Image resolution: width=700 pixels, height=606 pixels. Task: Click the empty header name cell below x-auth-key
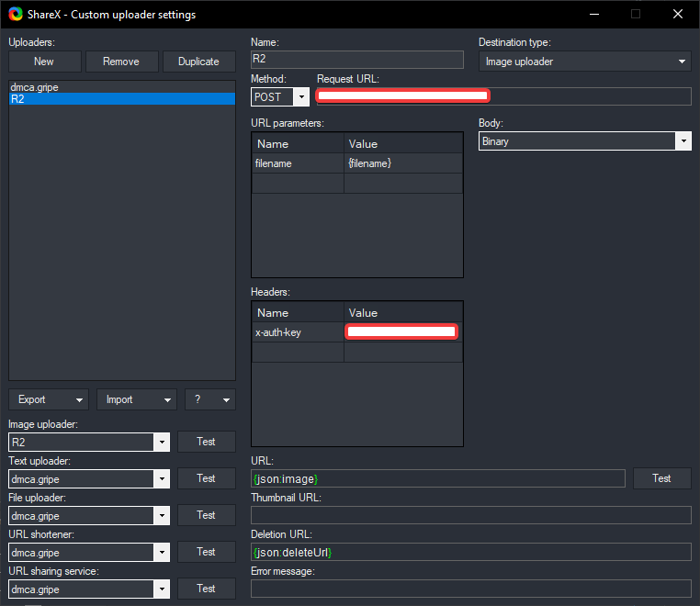298,352
